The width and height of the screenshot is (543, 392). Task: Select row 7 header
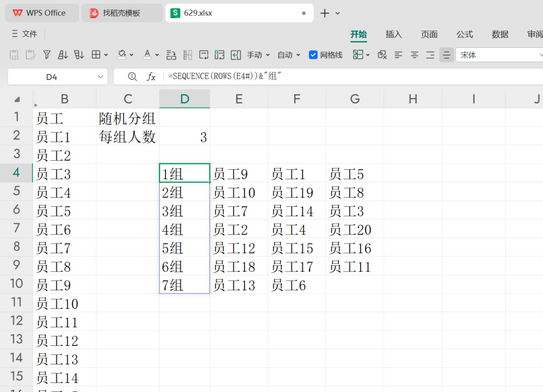pyautogui.click(x=16, y=229)
